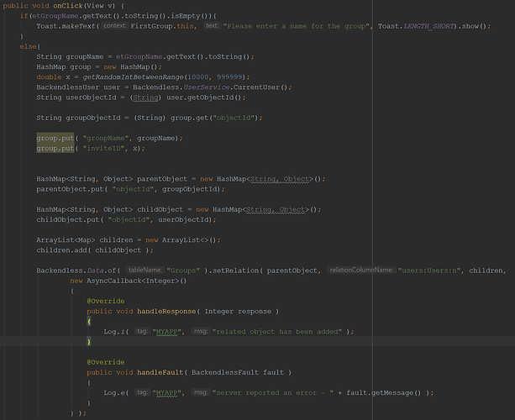
Task: Click the number 10000
Action: coord(198,76)
